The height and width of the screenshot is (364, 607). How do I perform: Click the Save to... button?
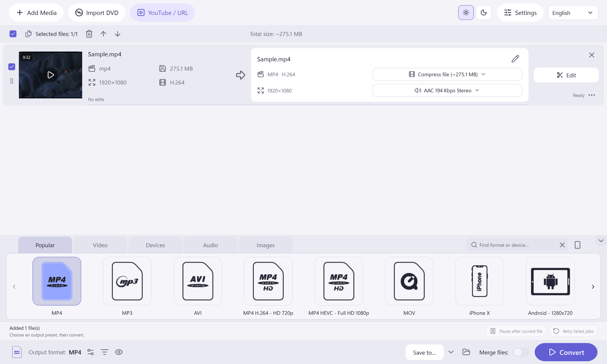pos(424,352)
